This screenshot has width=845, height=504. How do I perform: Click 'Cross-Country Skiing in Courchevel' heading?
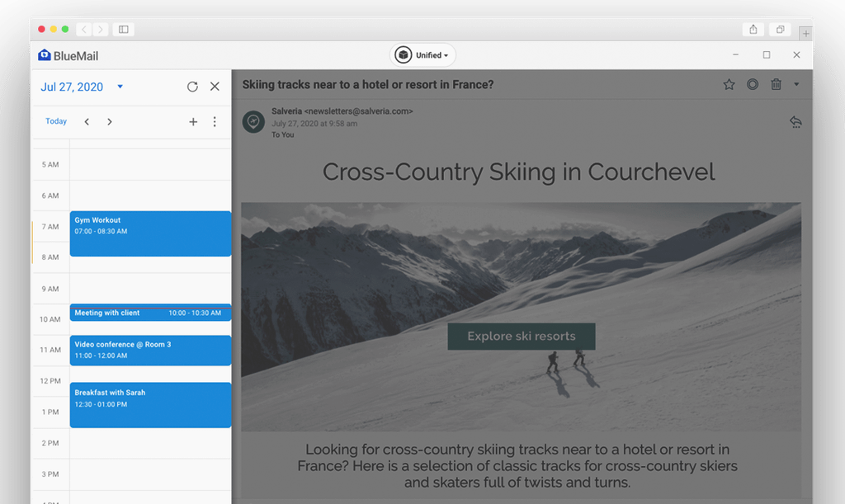(518, 172)
